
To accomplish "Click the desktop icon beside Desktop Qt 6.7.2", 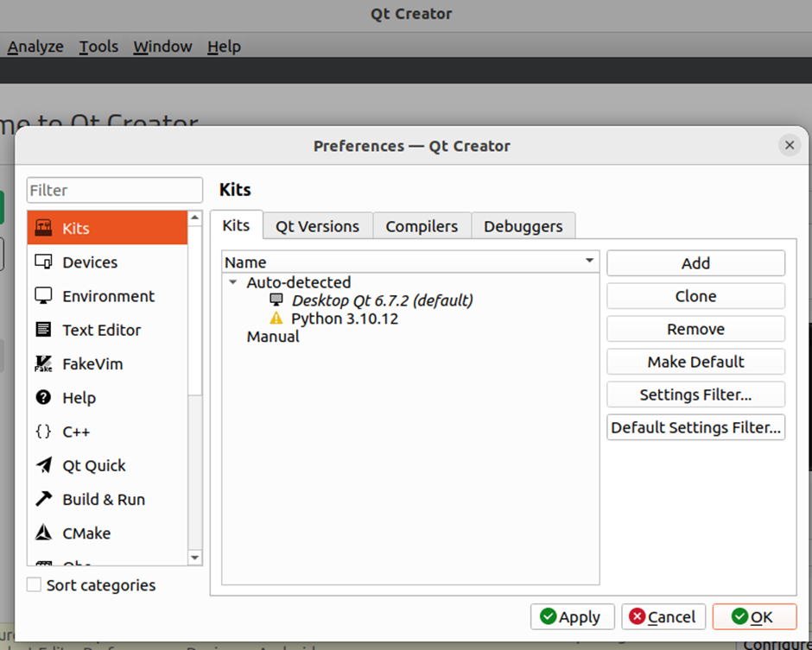I will (x=276, y=300).
